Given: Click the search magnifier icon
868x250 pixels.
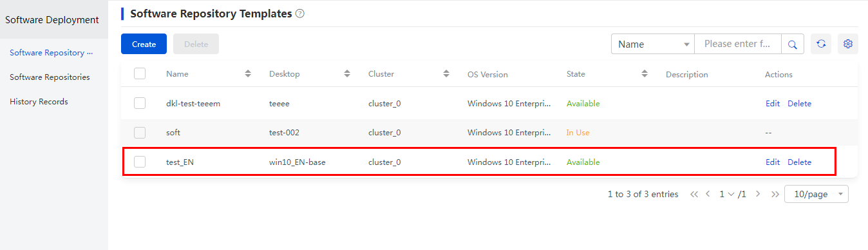Looking at the screenshot, I should point(793,44).
